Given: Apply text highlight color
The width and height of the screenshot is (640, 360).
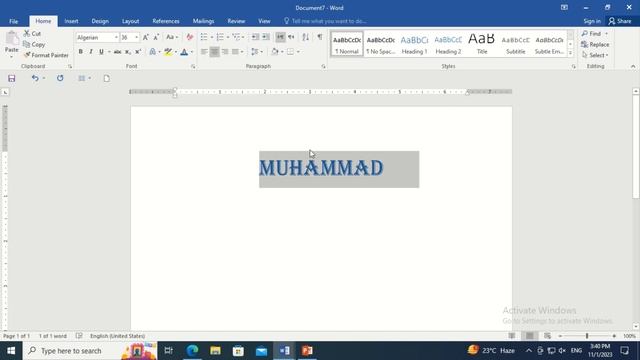Looking at the screenshot, I should point(168,52).
